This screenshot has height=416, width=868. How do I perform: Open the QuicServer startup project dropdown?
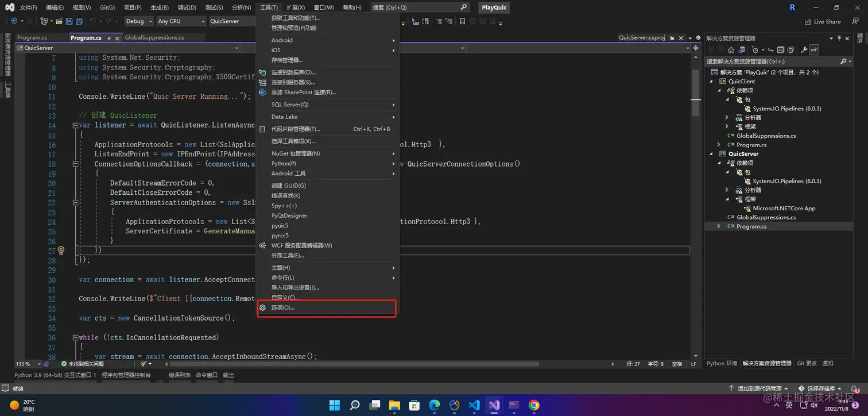(x=232, y=21)
